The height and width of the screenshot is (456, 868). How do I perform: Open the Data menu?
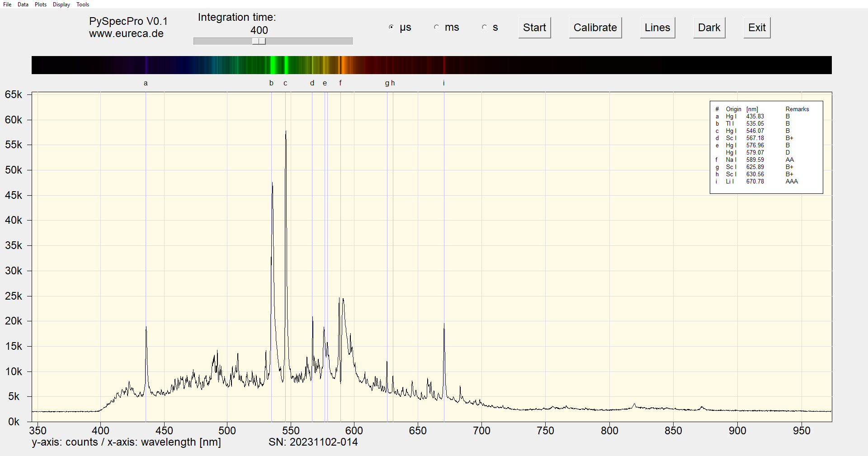click(23, 5)
